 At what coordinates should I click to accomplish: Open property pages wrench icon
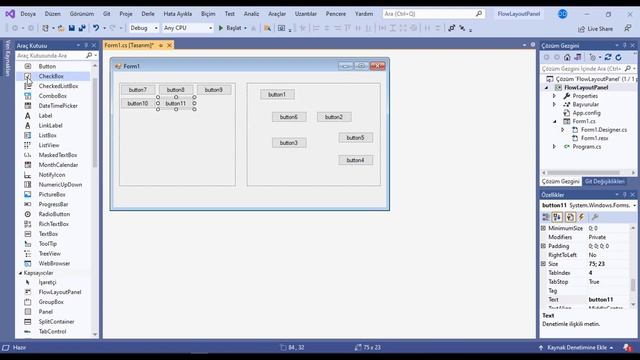[x=595, y=217]
